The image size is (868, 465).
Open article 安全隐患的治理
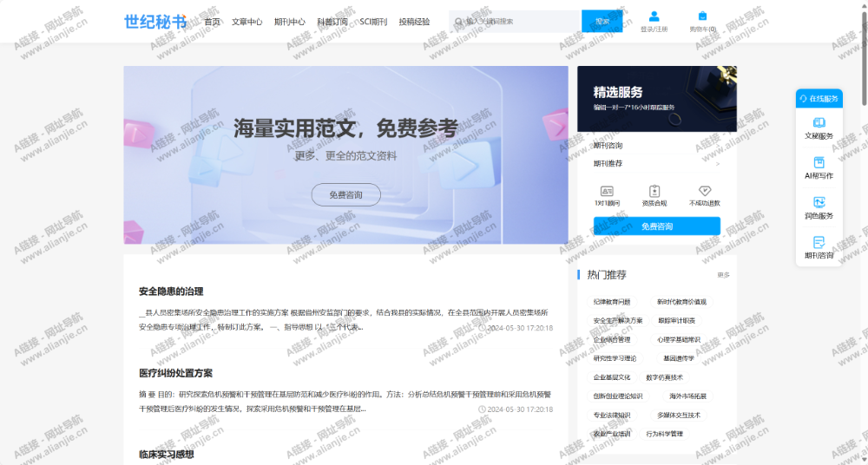[x=171, y=291]
